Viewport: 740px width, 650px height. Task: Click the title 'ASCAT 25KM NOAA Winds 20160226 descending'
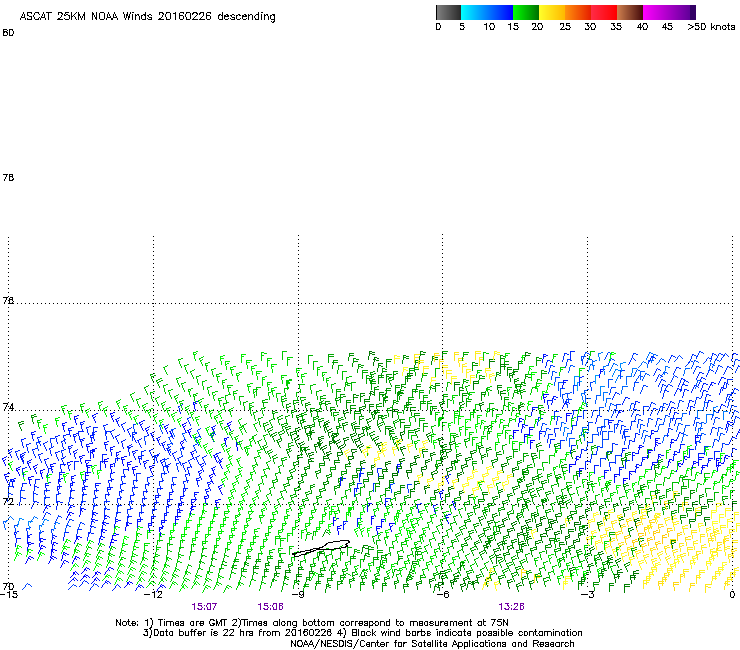tap(147, 17)
